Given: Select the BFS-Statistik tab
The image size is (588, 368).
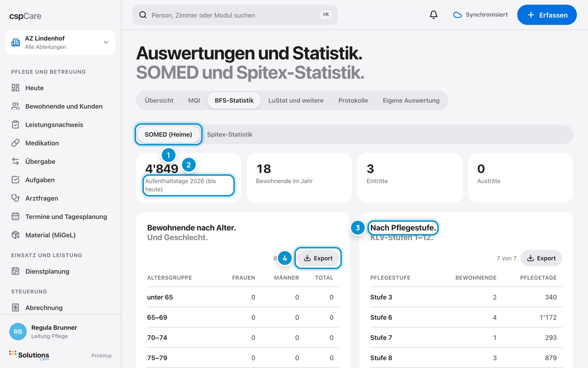Looking at the screenshot, I should click(234, 100).
